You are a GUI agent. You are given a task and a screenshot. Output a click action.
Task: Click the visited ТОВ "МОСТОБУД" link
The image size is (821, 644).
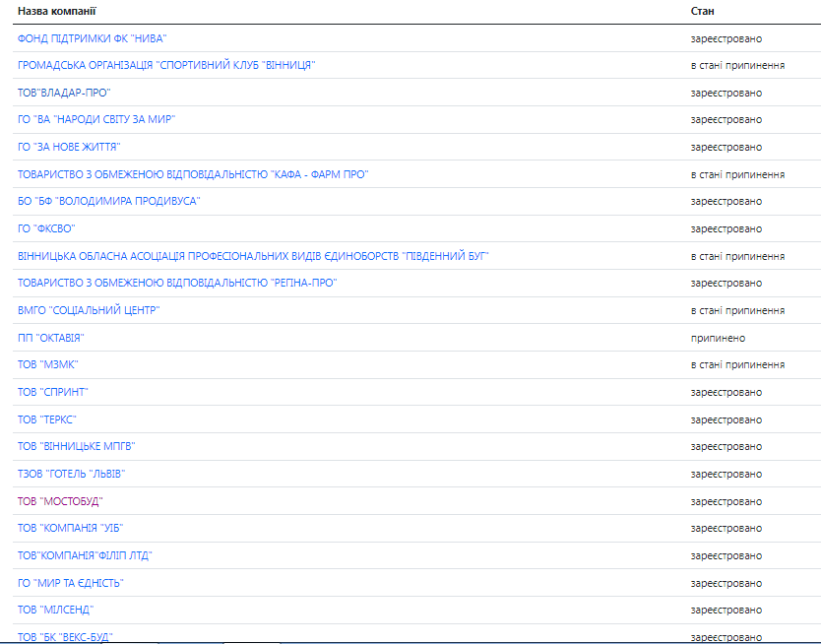pyautogui.click(x=60, y=501)
